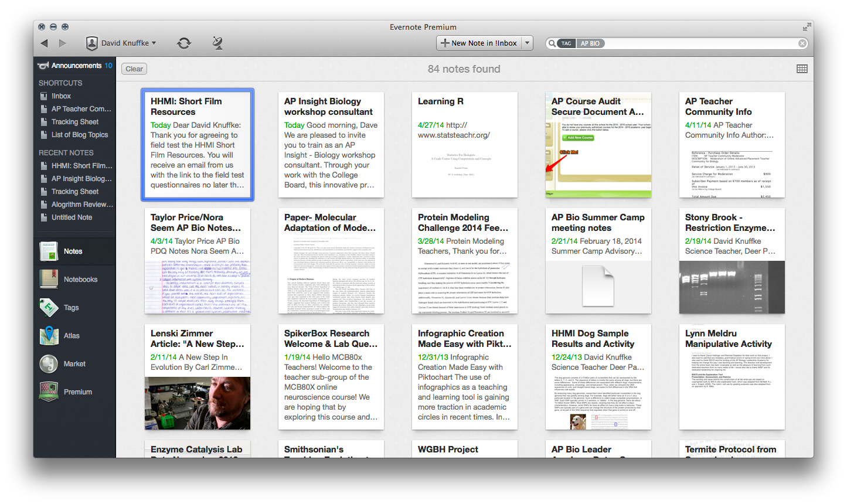The height and width of the screenshot is (504, 847).
Task: Open Lenski Zimmer Article note card
Action: pos(198,377)
